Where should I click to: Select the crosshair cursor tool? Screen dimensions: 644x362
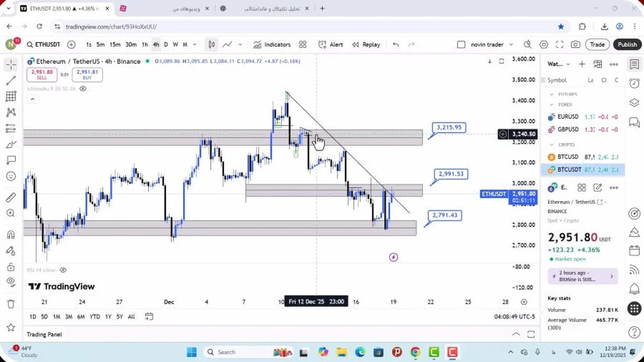click(x=11, y=65)
